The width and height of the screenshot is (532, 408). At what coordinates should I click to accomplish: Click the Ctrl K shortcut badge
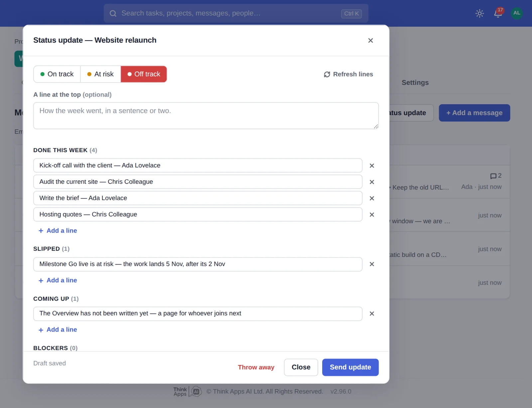pos(351,14)
